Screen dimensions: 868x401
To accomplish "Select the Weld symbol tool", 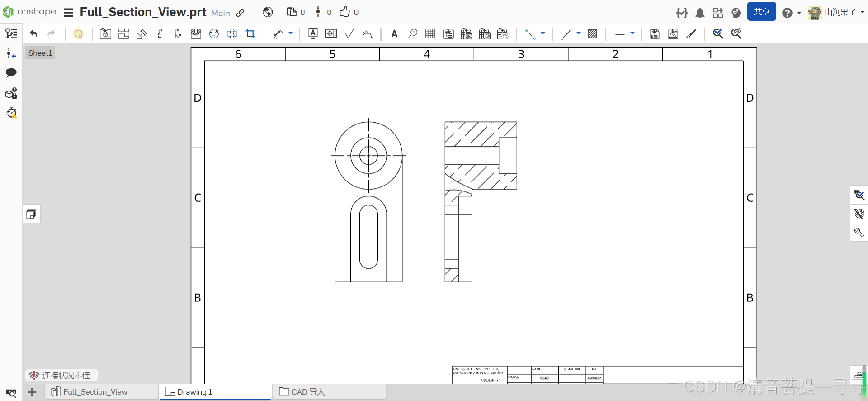I will point(367,34).
